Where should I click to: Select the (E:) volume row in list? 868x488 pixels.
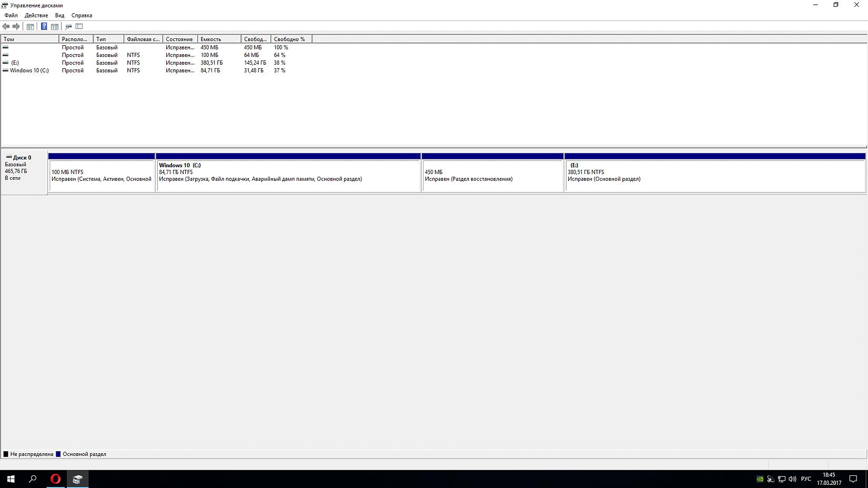[157, 63]
